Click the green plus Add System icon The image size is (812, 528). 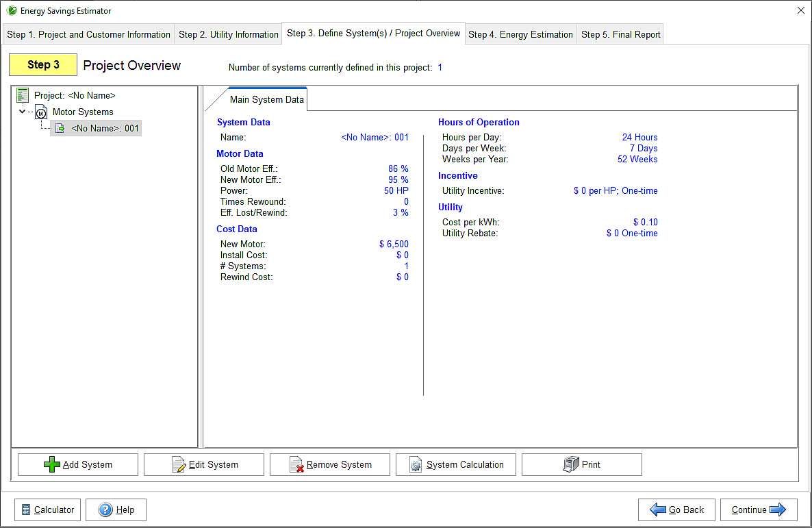pos(51,465)
